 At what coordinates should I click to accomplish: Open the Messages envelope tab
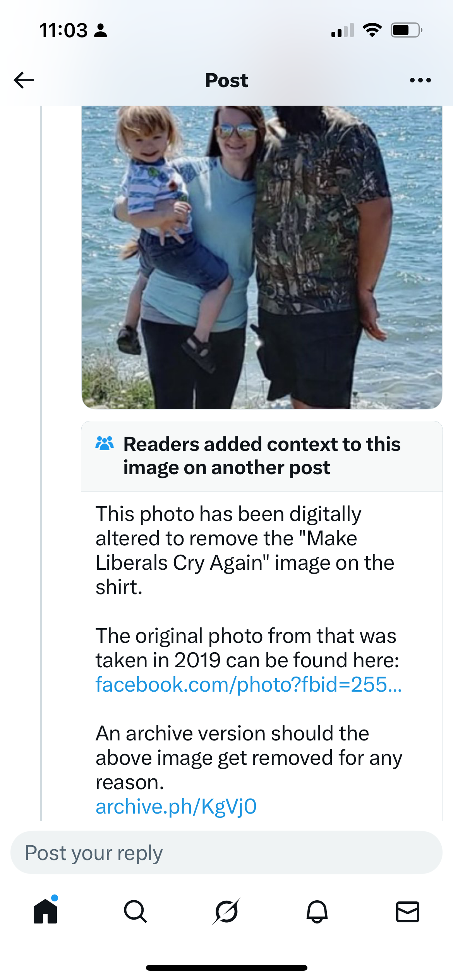[x=407, y=911]
